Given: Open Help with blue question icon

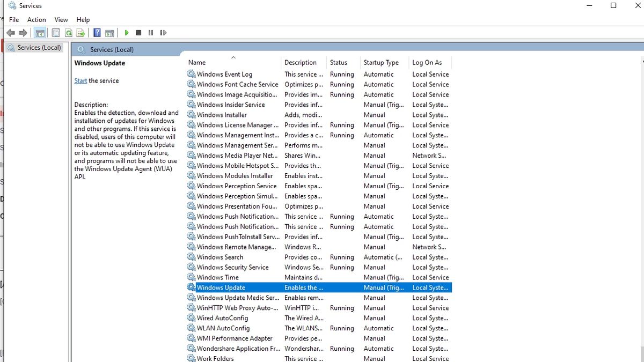Looking at the screenshot, I should tap(97, 33).
